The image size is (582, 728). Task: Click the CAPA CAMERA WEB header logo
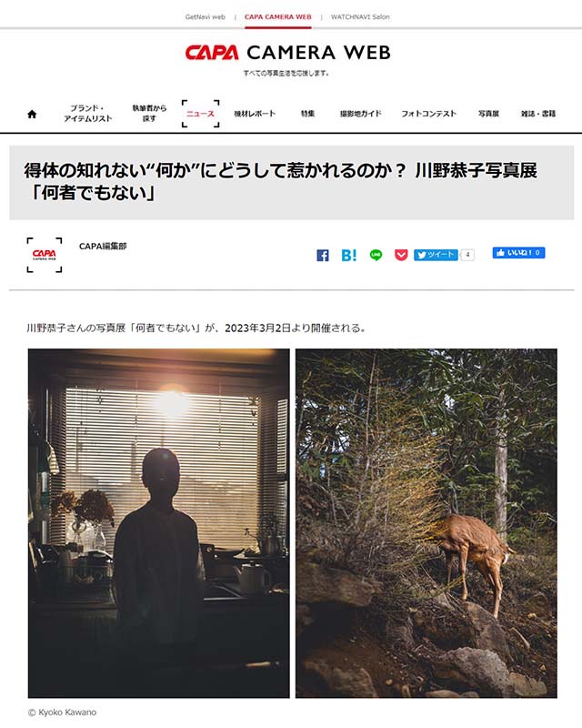pos(287,53)
